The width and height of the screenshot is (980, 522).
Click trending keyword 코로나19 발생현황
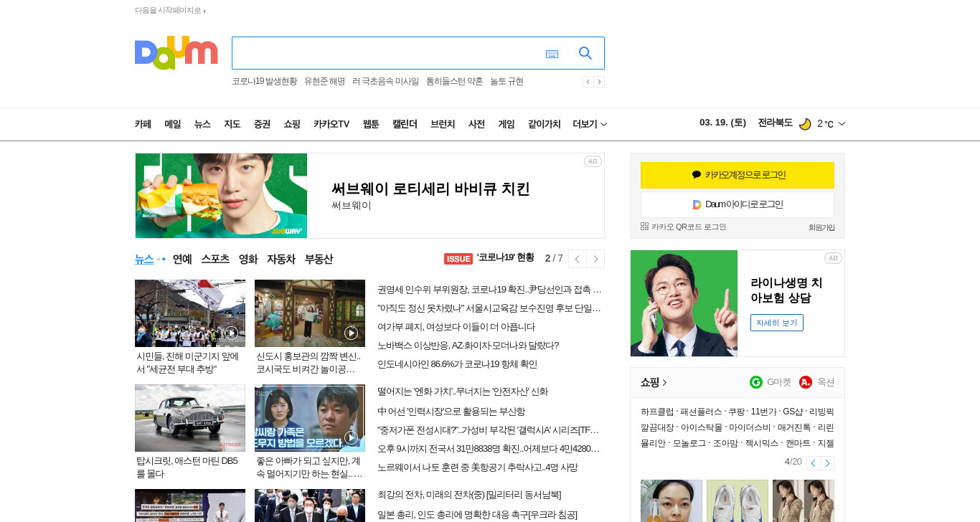[x=264, y=82]
